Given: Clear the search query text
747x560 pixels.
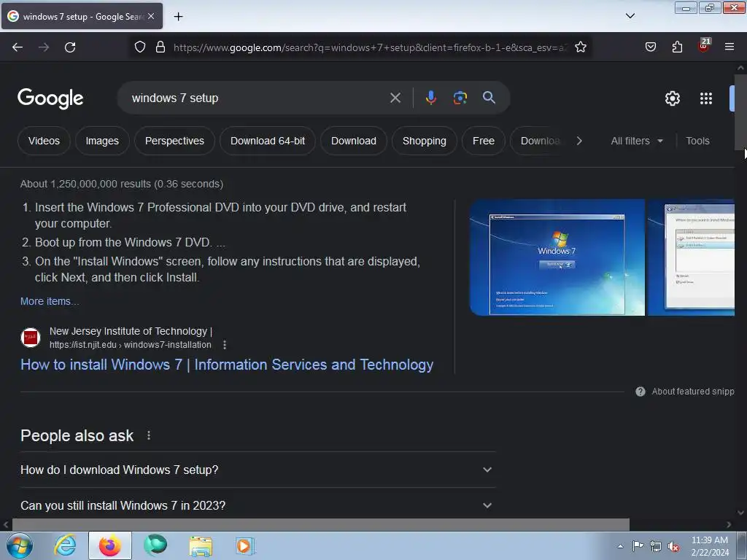Looking at the screenshot, I should coord(395,98).
